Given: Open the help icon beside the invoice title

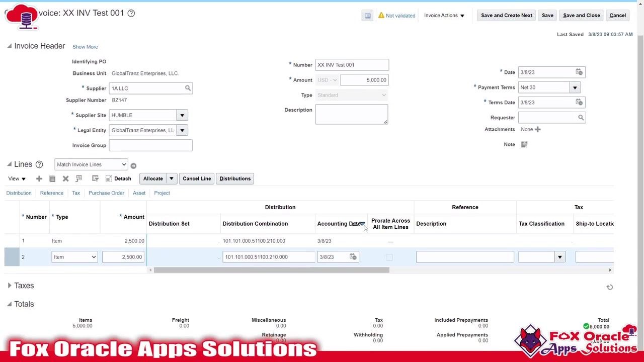Looking at the screenshot, I should [x=131, y=13].
